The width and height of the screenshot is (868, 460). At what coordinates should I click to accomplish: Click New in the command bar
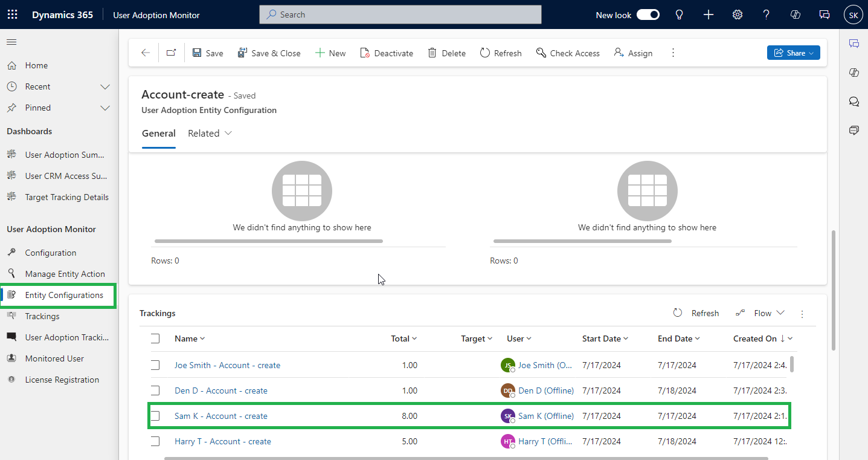(330, 53)
